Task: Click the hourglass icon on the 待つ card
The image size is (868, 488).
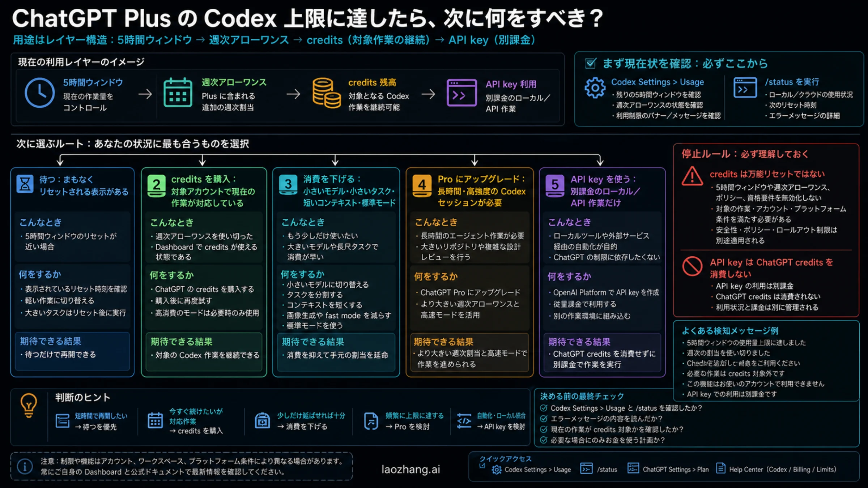Action: 25,184
